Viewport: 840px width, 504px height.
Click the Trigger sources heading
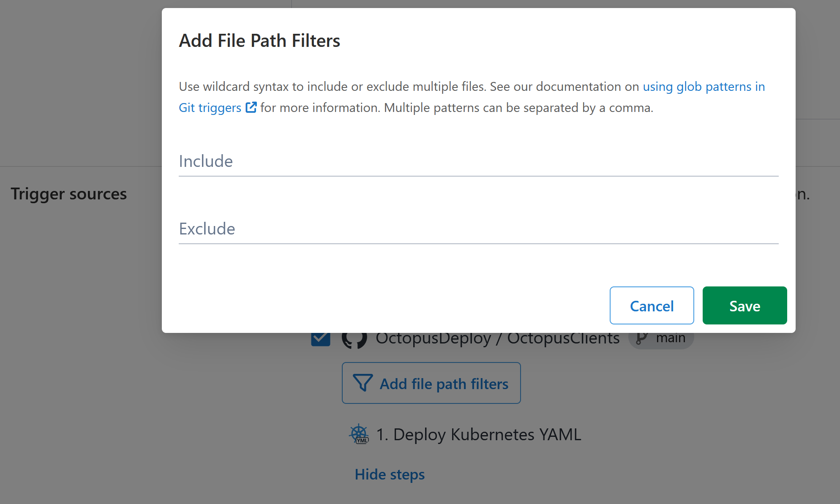tap(68, 194)
